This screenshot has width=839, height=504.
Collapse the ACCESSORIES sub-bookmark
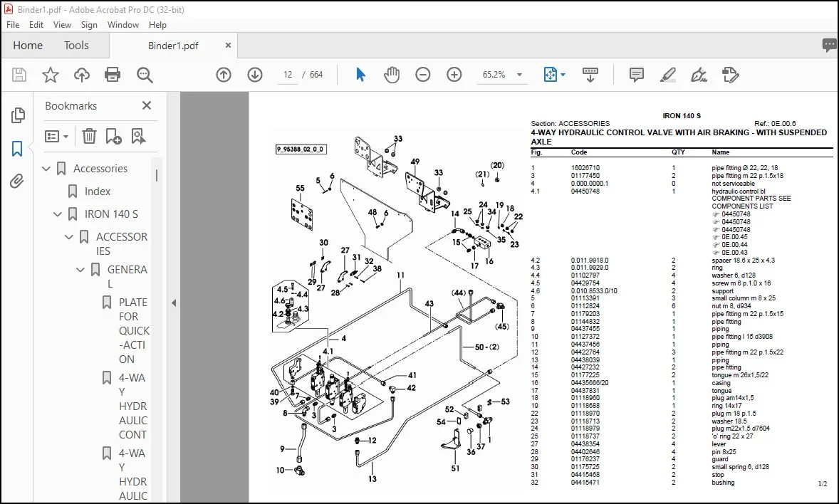[69, 236]
